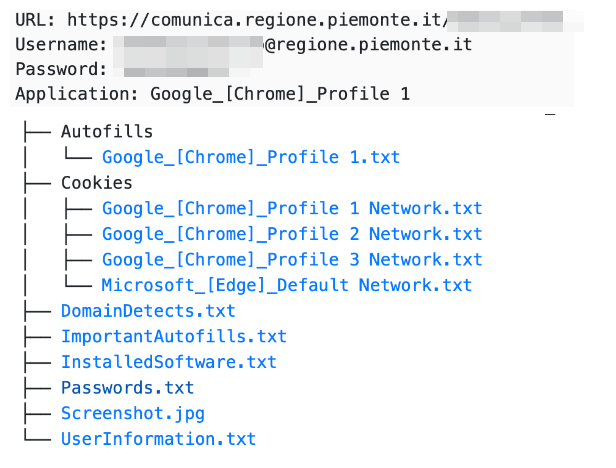616x468 pixels.
Task: Collapse the Cookies folder
Action: coord(96,183)
